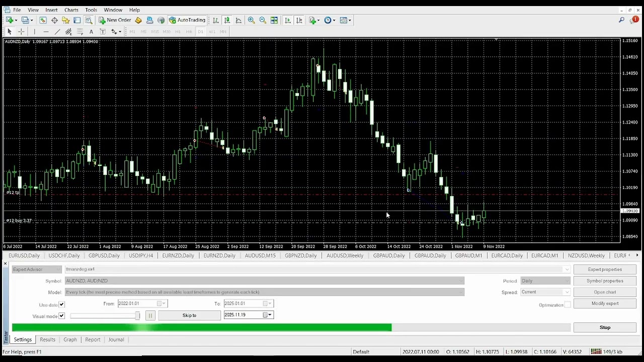
Task: Open the Expert Advisor type dropdown
Action: tap(36, 269)
